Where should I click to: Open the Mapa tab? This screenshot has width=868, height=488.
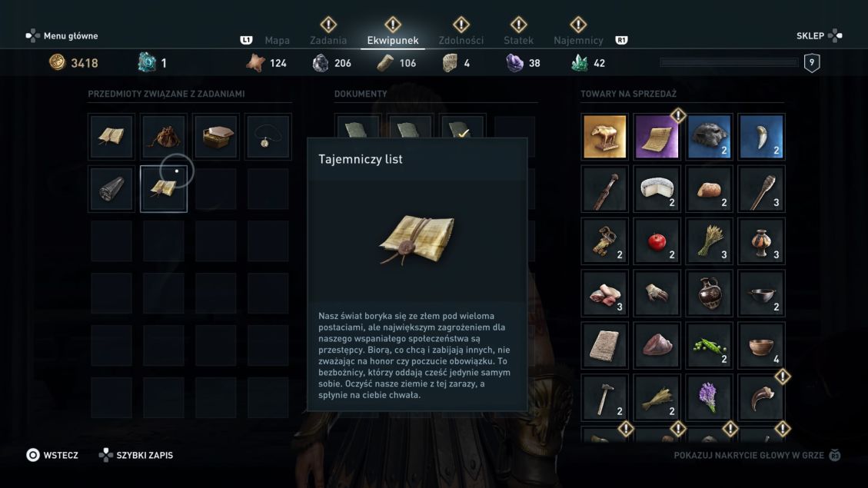277,41
